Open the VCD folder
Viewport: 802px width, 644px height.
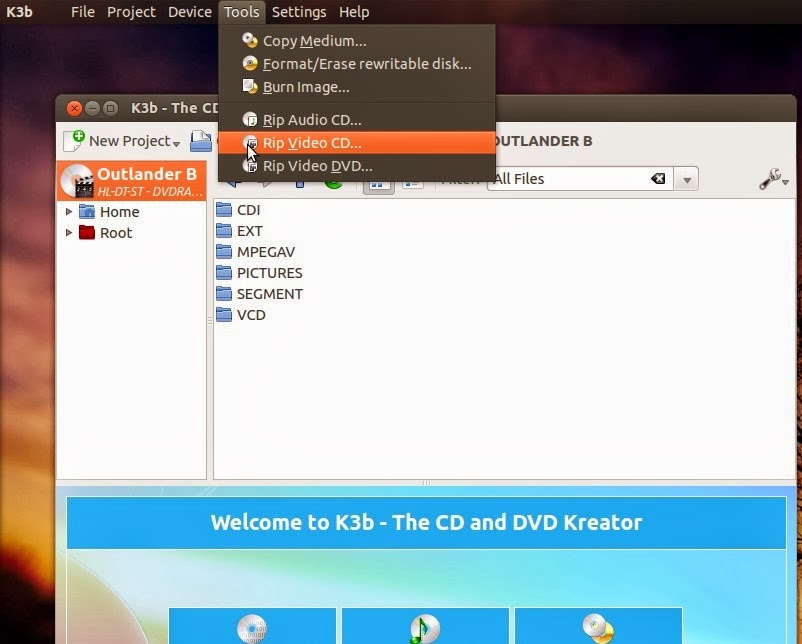pos(251,315)
